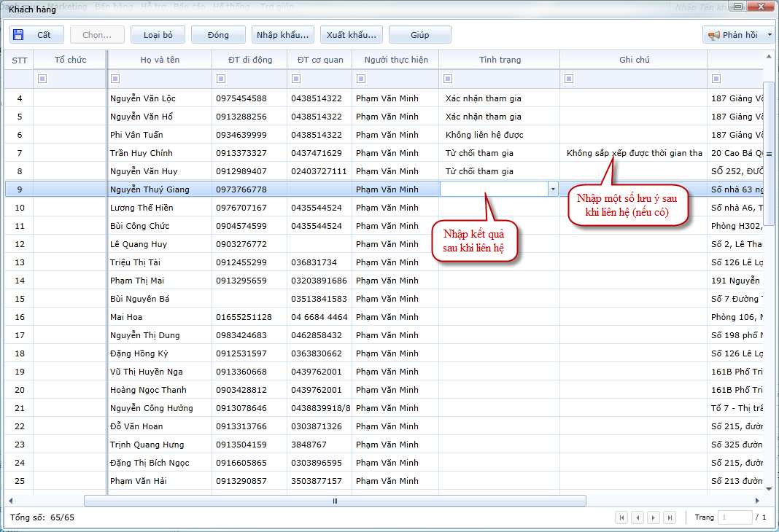The width and height of the screenshot is (779, 532).
Task: Sort by the Người thực hiện column header
Action: (x=395, y=60)
